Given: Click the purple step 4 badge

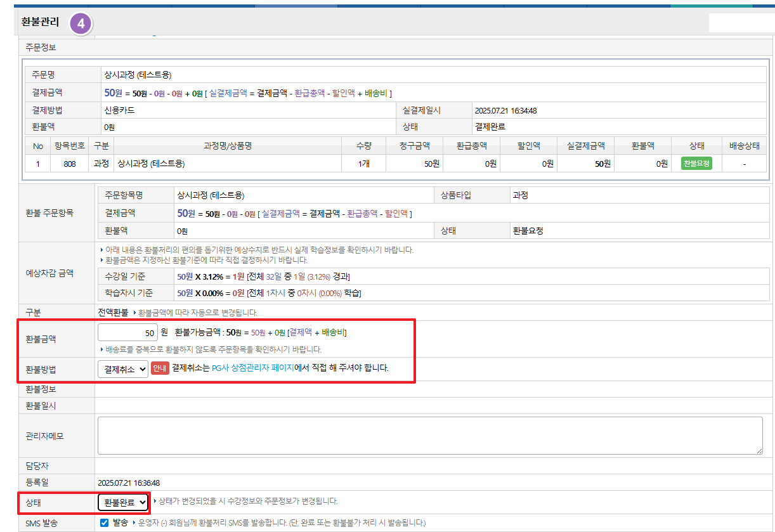Looking at the screenshot, I should tap(81, 23).
